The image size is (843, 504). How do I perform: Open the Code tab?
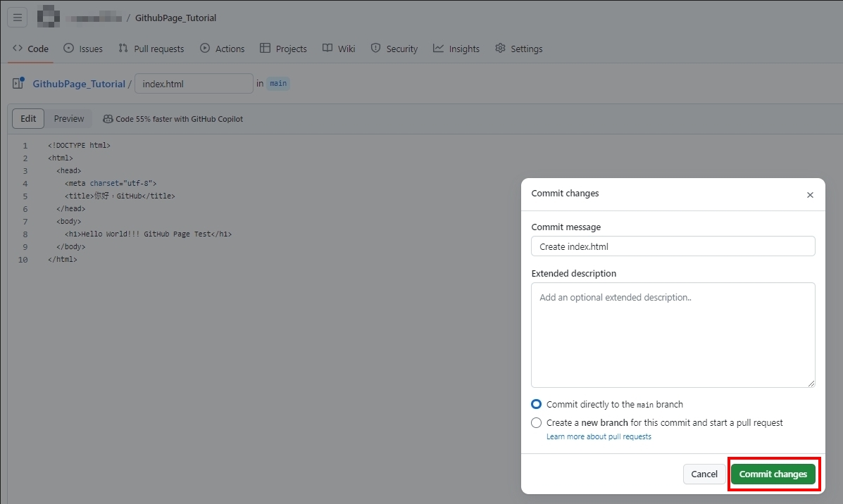31,49
